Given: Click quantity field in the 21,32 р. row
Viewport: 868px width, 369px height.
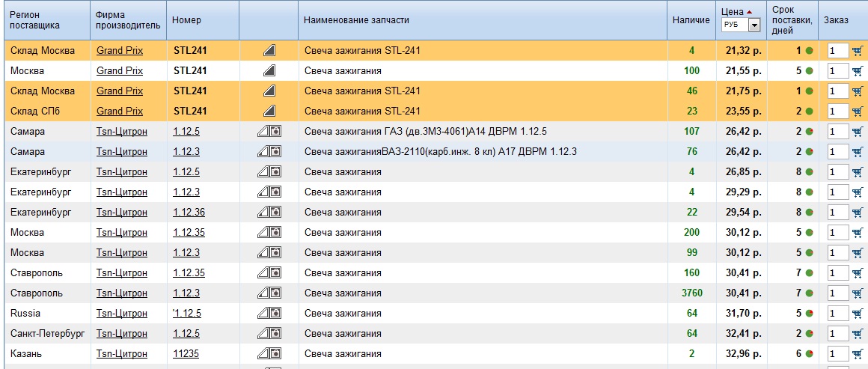Looking at the screenshot, I should (838, 51).
